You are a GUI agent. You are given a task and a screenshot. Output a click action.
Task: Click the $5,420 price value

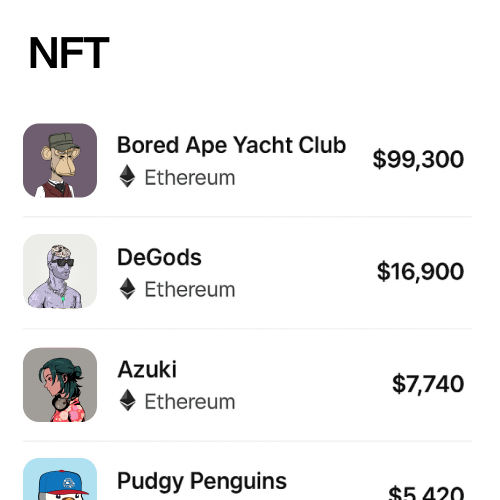click(x=426, y=493)
